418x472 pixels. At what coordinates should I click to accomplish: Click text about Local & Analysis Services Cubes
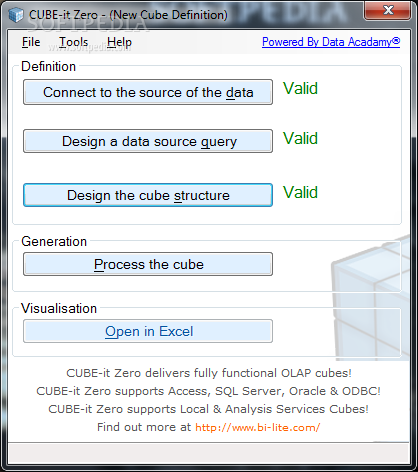[x=208, y=409]
